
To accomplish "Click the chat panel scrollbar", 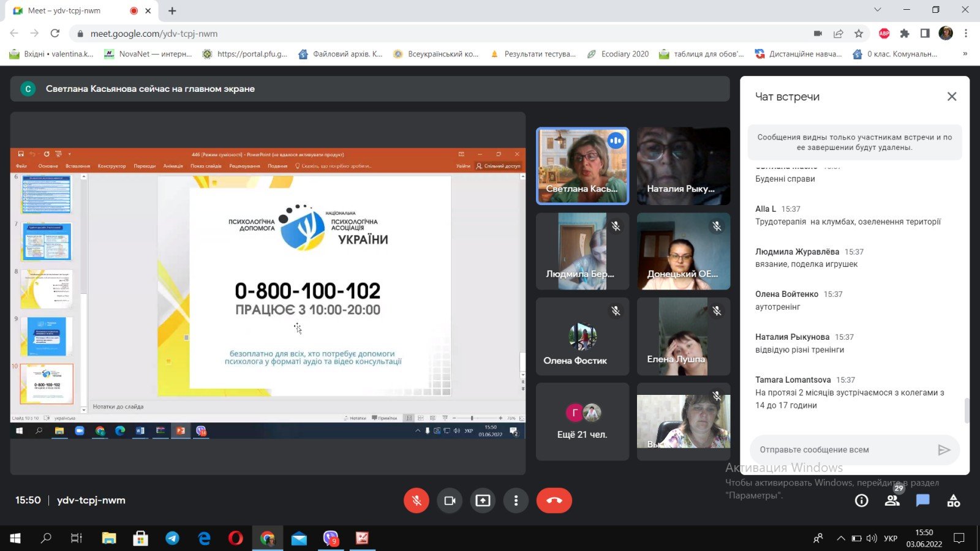I will coord(967,410).
